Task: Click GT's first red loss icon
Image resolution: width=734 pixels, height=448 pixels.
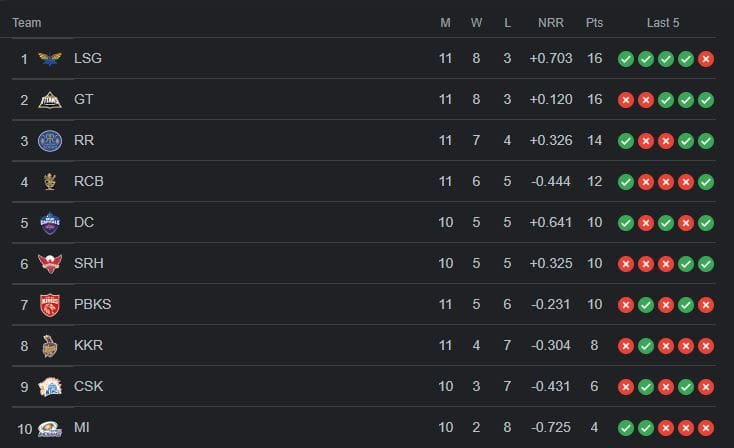Action: pos(626,100)
